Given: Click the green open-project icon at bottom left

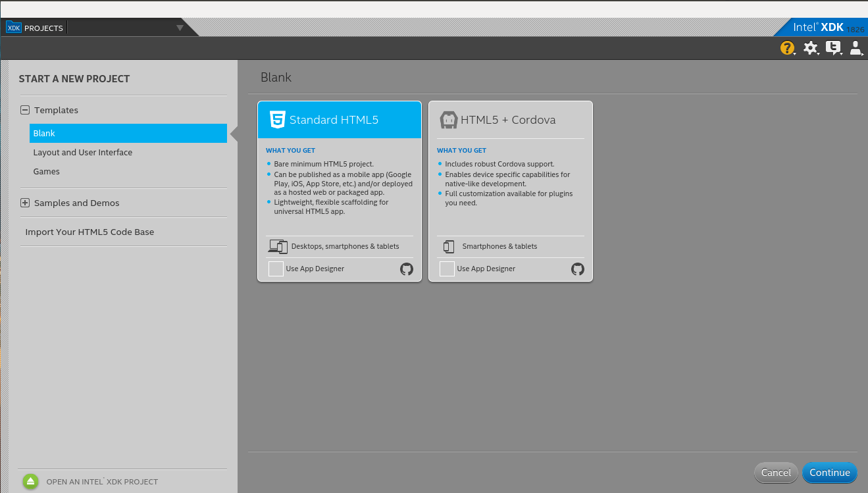Looking at the screenshot, I should [30, 481].
